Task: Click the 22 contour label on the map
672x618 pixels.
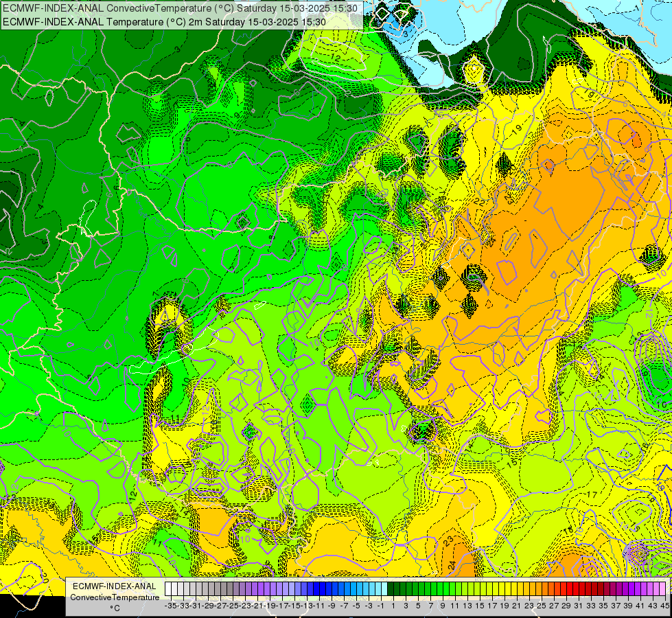Action: click(x=480, y=202)
